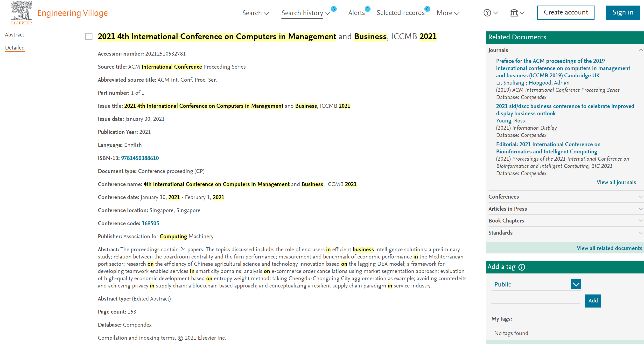Click the Alerts count badge
The height and width of the screenshot is (344, 644).
tap(367, 9)
